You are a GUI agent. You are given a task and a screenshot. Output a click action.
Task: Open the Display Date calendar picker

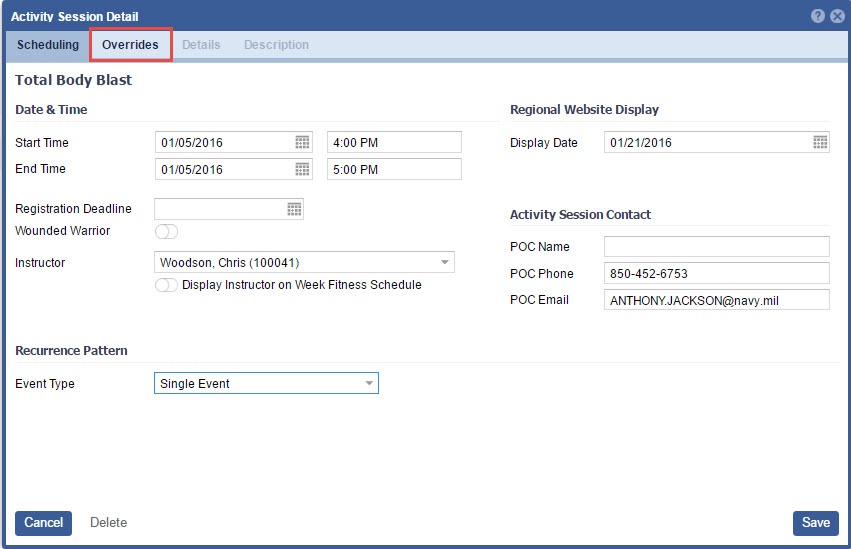coord(820,143)
